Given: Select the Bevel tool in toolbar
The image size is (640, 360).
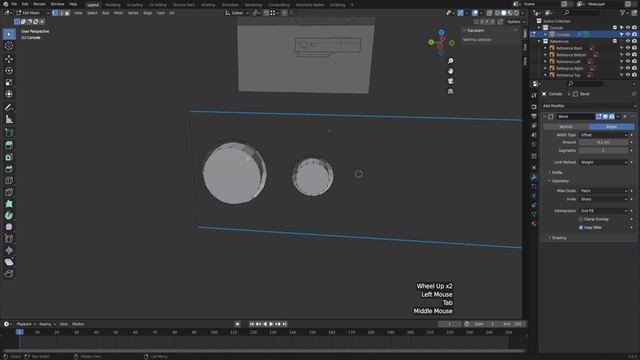Looking at the screenshot, I should click(x=9, y=169).
